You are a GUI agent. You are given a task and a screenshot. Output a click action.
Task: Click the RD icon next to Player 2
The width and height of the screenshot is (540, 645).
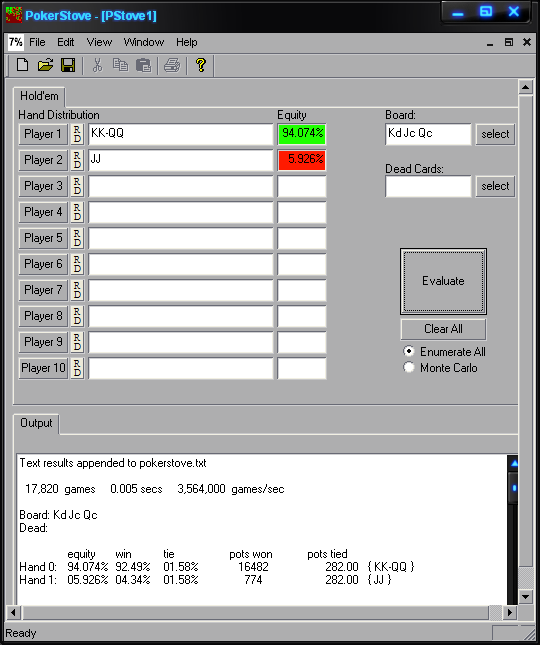(77, 160)
